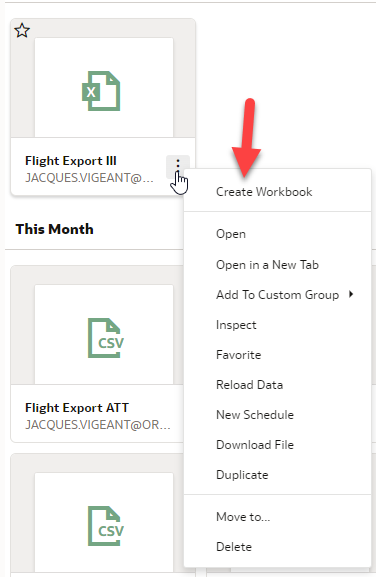Click the Excel file icon thumbnail
Screen dimensions: 376x577
[x=101, y=91]
